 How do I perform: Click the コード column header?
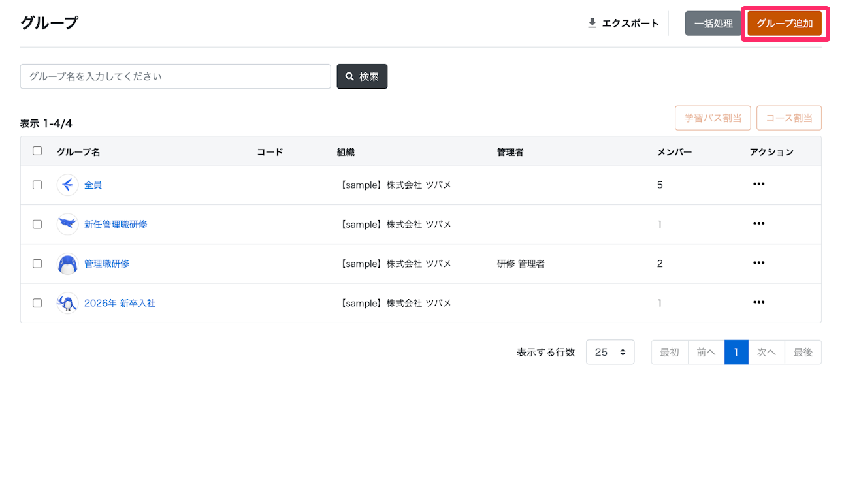[x=270, y=152]
